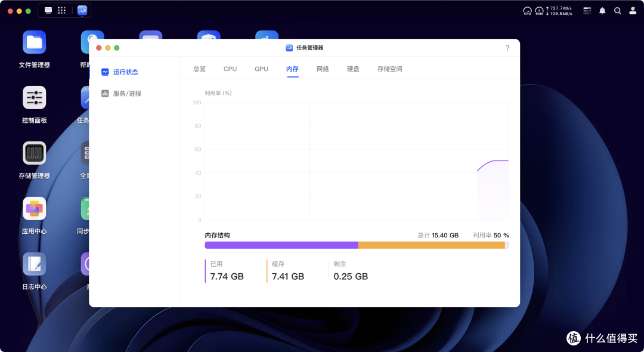
Task: Launch 存储管理器 from the desktop
Action: [34, 153]
